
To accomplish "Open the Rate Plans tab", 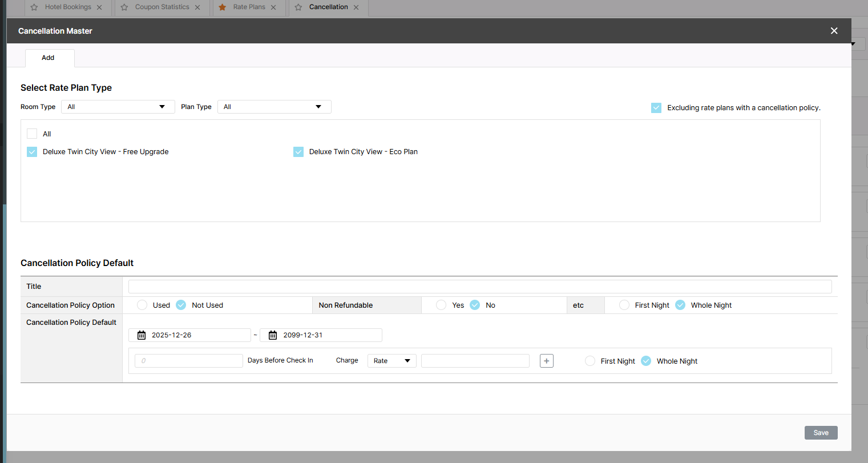I will click(x=249, y=7).
